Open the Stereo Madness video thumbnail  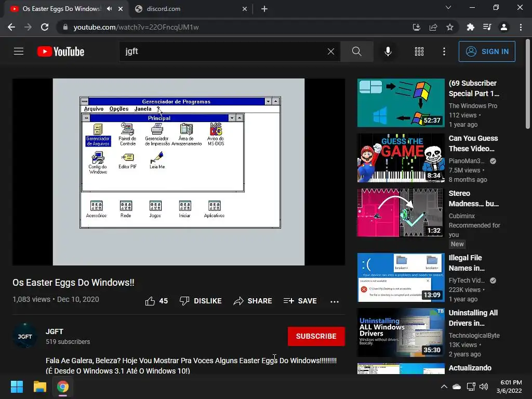401,213
